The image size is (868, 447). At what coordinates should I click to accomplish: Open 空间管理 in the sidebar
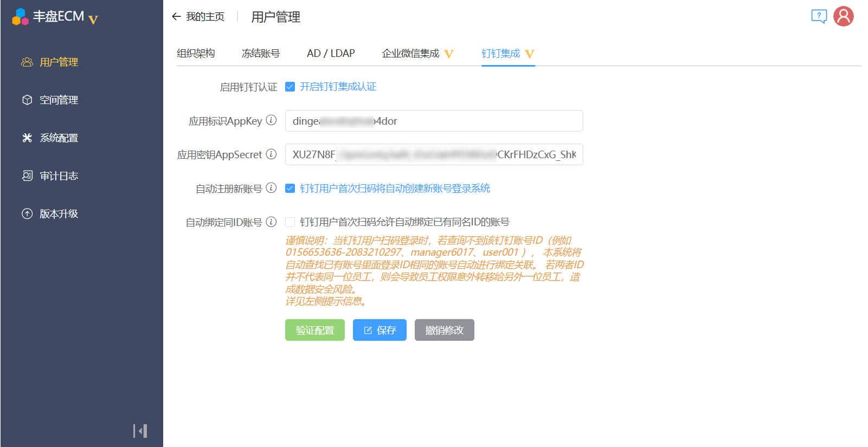59,100
